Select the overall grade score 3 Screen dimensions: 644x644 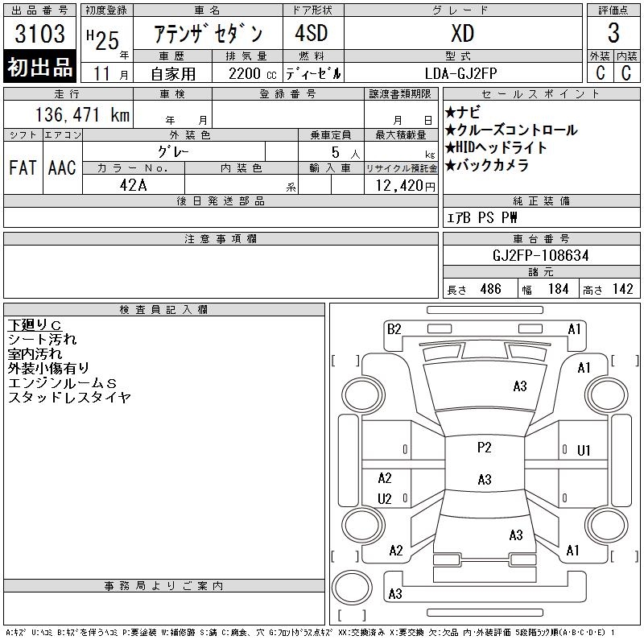point(613,33)
